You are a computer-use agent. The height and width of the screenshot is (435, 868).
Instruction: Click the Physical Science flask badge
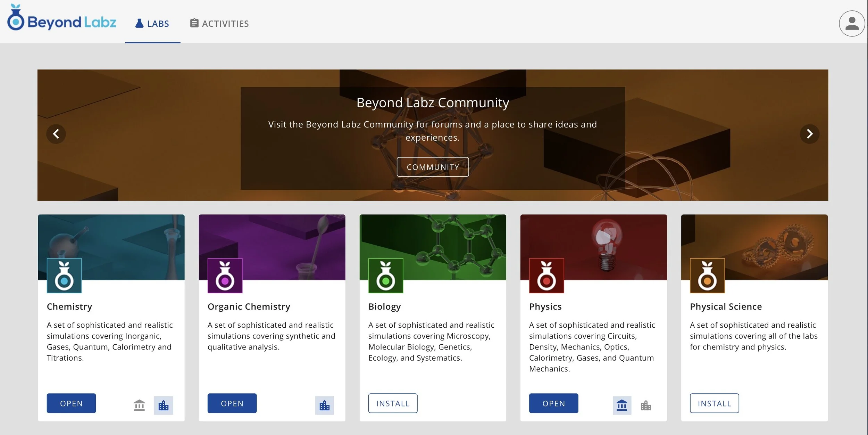(707, 276)
